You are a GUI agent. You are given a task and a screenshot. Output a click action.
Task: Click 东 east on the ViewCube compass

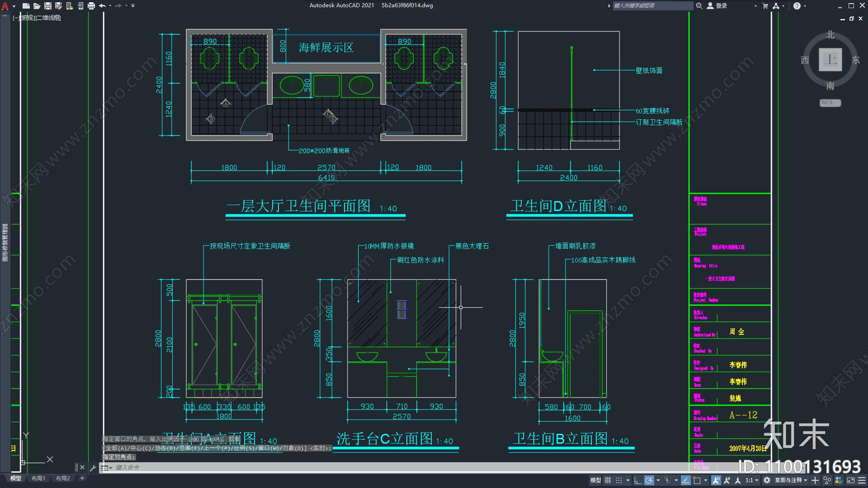pos(856,60)
